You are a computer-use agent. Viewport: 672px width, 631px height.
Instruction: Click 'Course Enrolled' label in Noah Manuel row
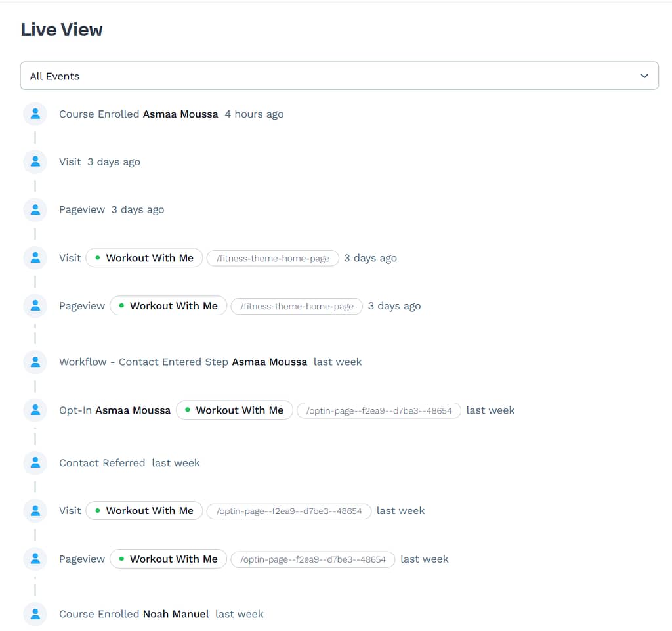pyautogui.click(x=99, y=615)
